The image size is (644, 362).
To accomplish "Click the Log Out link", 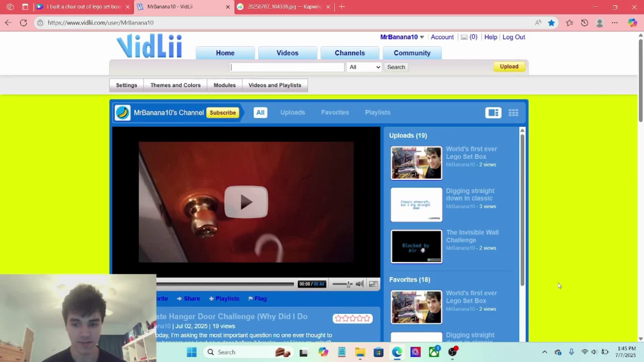I will (514, 37).
